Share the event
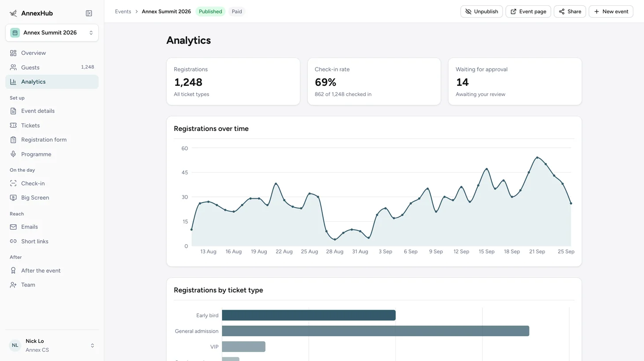The width and height of the screenshot is (644, 361). click(570, 12)
